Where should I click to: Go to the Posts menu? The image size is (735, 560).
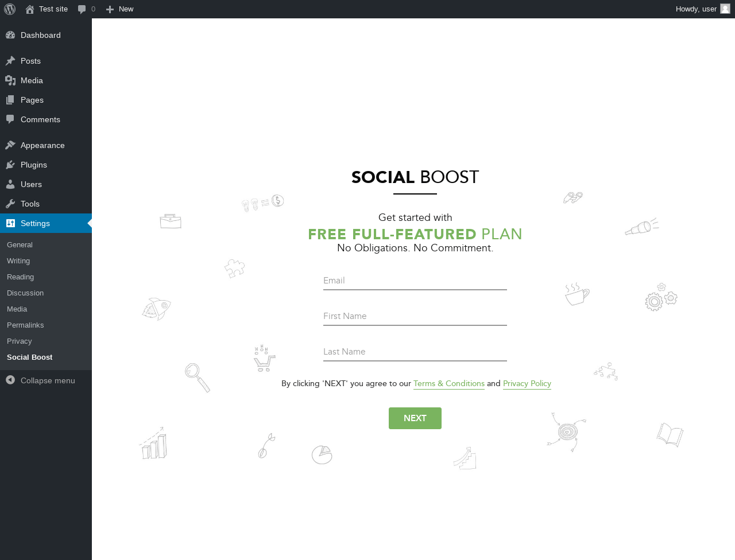click(46, 61)
